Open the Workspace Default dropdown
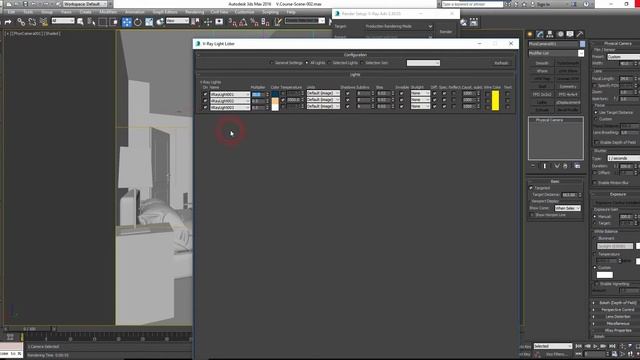The width and height of the screenshot is (640, 360). click(85, 4)
